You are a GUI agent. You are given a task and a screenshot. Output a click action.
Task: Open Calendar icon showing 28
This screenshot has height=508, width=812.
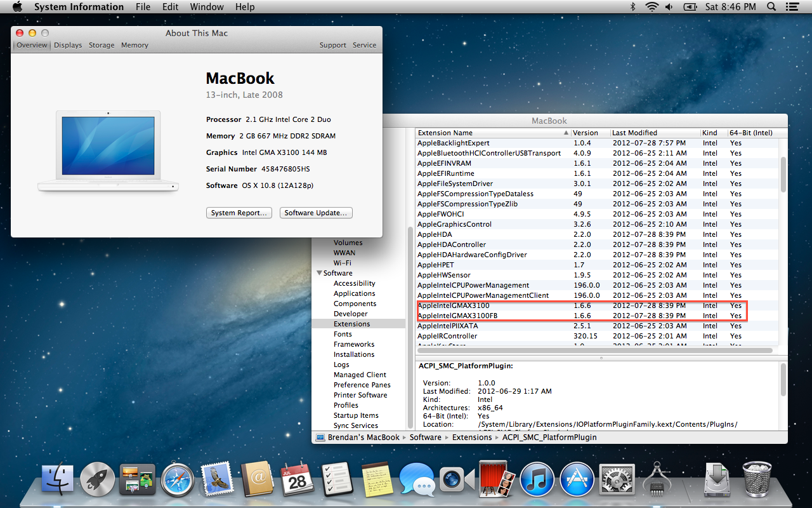coord(298,479)
